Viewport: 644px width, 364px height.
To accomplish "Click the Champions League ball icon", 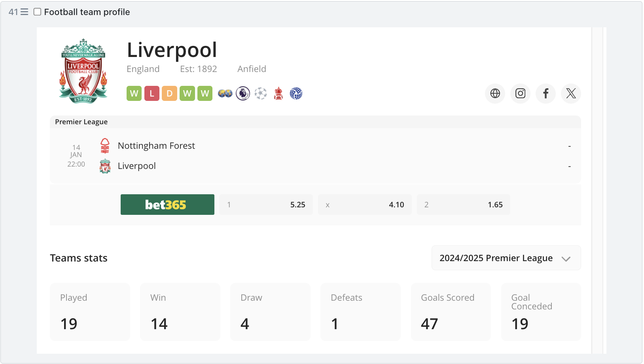I will click(261, 94).
